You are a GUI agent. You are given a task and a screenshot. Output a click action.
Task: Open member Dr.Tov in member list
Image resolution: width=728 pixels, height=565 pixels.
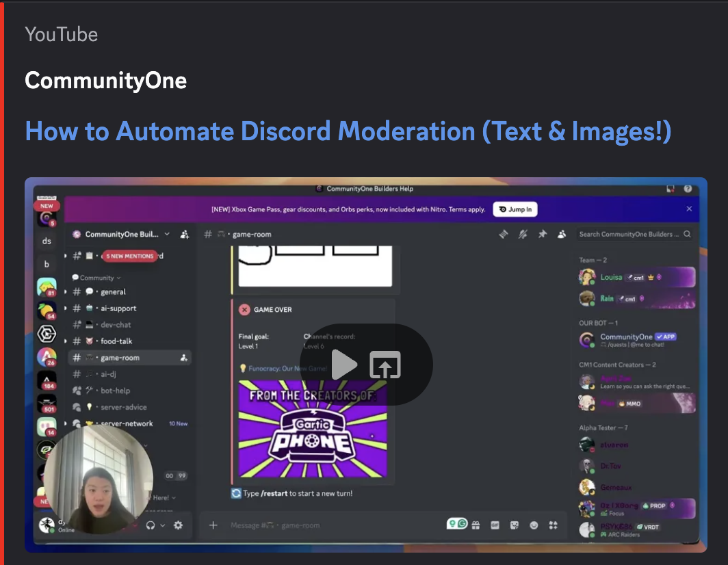click(636, 466)
